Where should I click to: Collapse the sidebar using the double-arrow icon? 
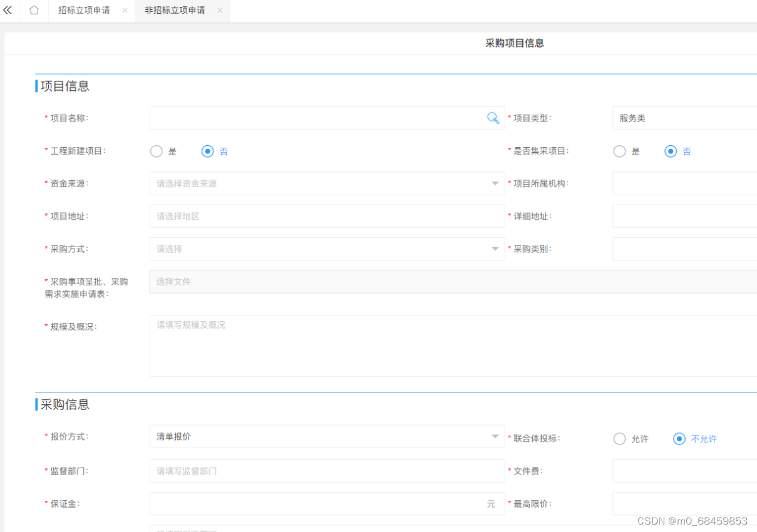point(8,10)
